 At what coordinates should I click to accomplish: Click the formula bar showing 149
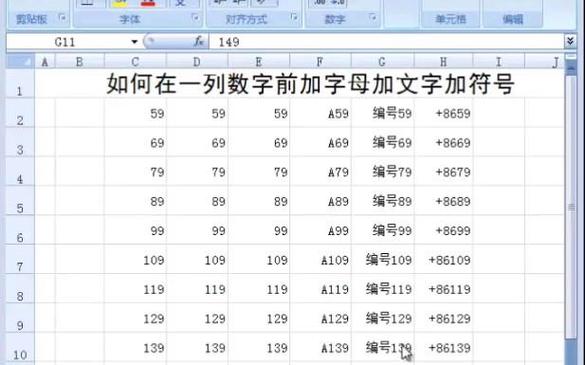click(387, 42)
